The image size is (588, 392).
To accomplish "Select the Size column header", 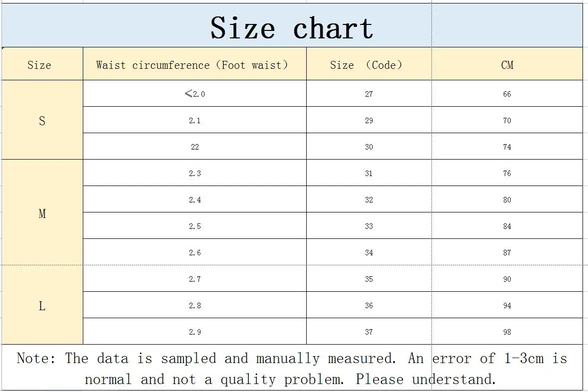I will [x=42, y=64].
